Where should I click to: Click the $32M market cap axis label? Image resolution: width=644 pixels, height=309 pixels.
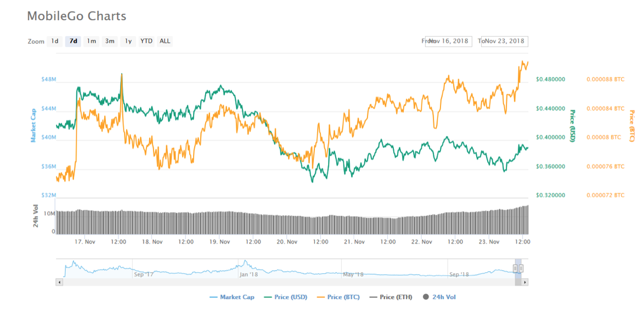click(x=49, y=196)
